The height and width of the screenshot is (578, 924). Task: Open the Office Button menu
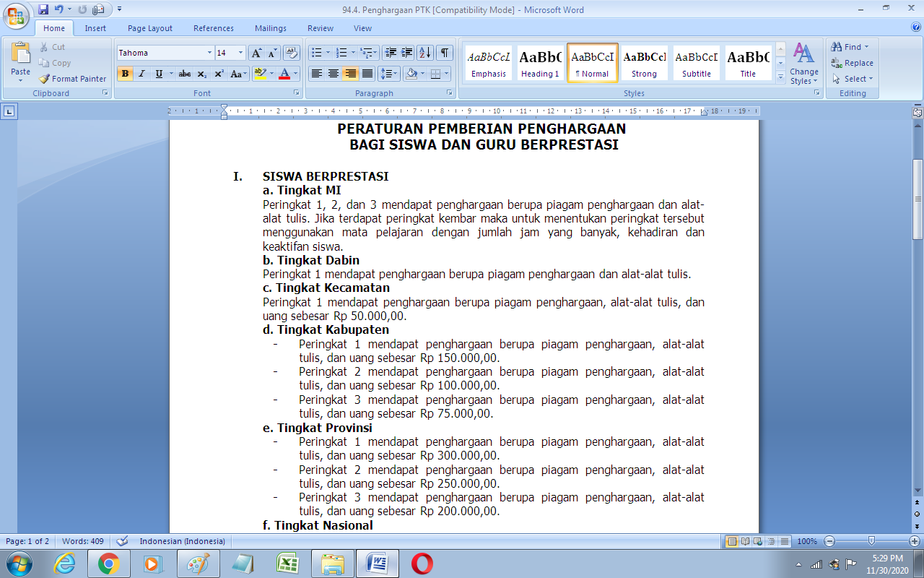point(16,15)
